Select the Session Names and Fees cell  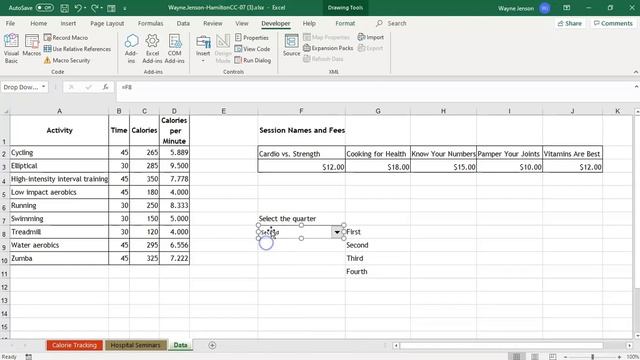pyautogui.click(x=301, y=130)
